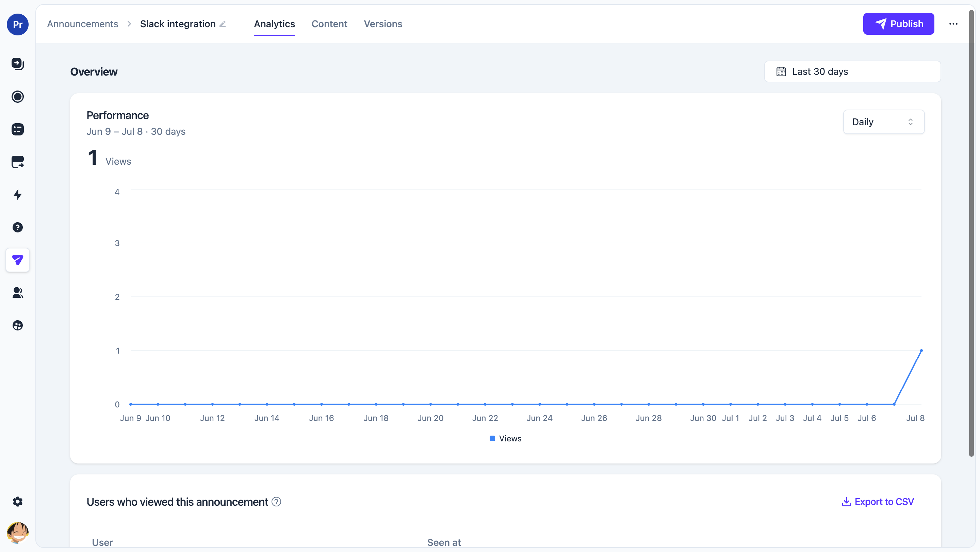
Task: Open the settings gear icon
Action: pyautogui.click(x=17, y=501)
